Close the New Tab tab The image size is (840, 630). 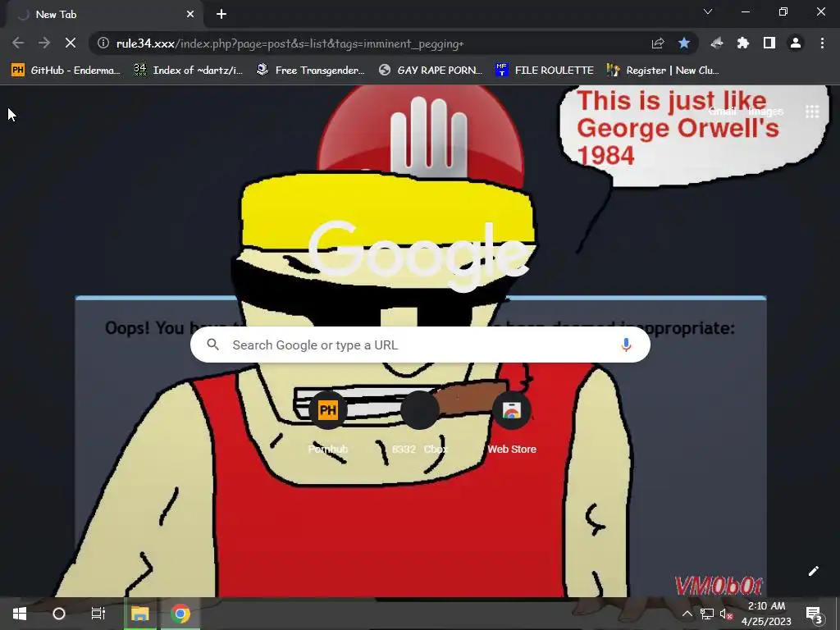click(x=190, y=15)
